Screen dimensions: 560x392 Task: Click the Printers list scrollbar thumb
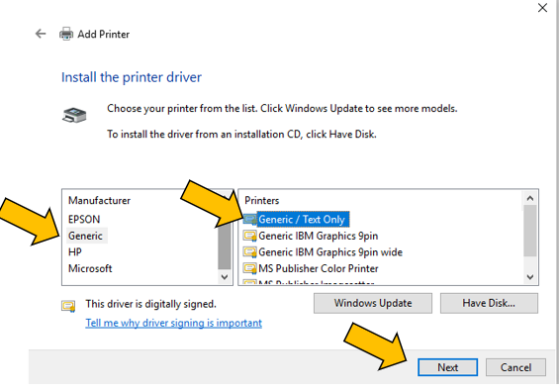[530, 231]
